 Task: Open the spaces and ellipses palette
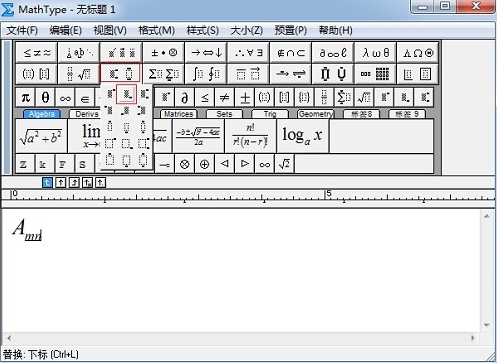[x=79, y=53]
